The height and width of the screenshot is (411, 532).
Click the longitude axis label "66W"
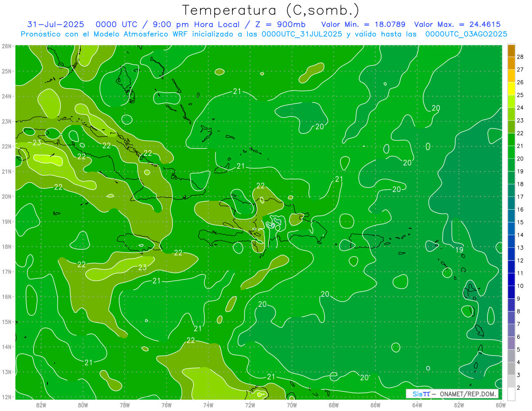click(376, 405)
